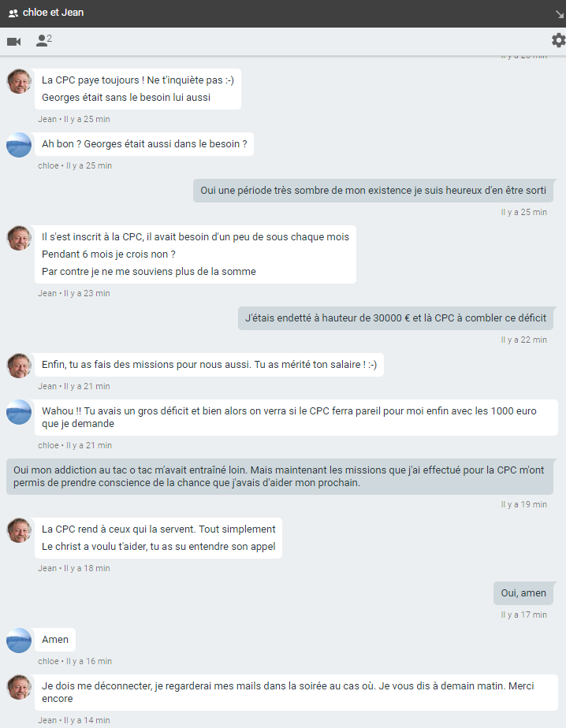Click the "chloe et Jean" conversation title
Viewport: 566px width, 728px height.
coord(53,13)
